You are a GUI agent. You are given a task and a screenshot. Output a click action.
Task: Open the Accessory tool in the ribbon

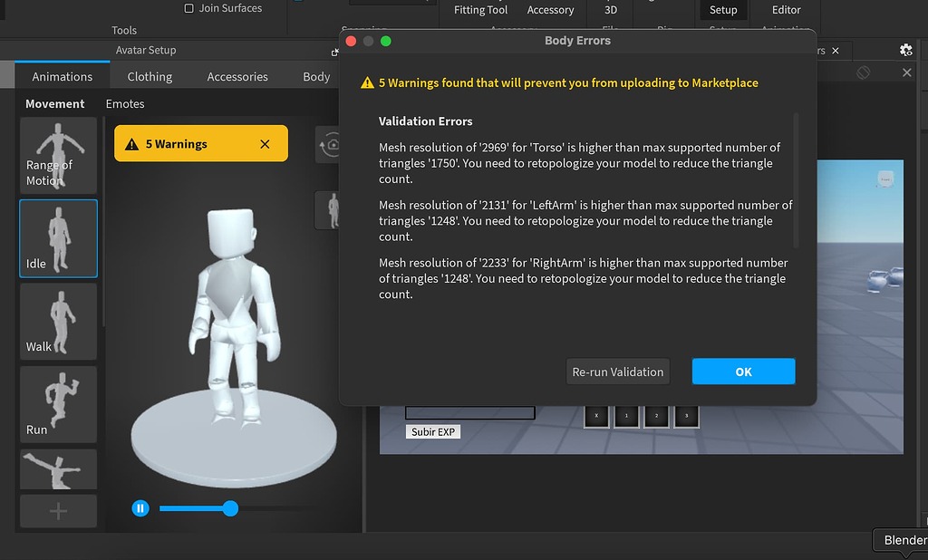tap(550, 10)
